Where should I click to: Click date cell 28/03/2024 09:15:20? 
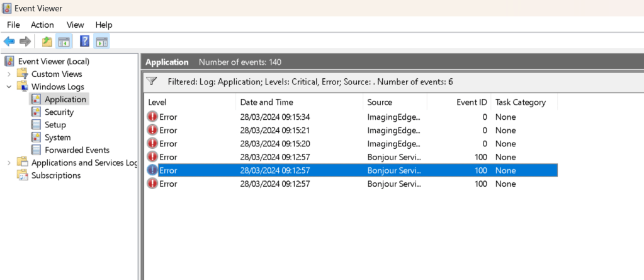(275, 144)
